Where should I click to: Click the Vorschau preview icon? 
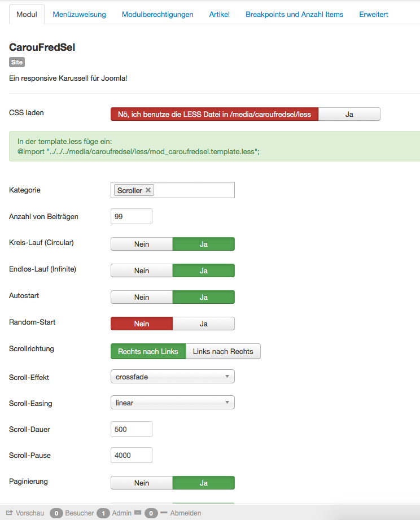pos(10,513)
